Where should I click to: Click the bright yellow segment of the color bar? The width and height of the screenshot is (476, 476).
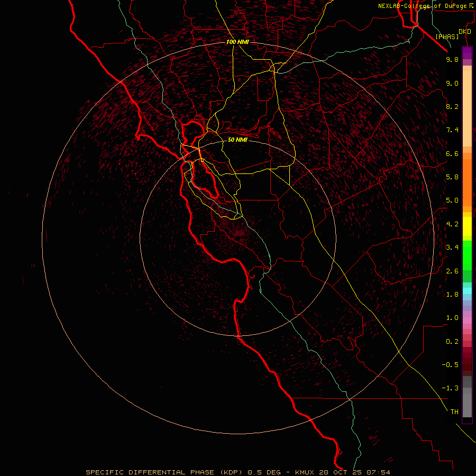click(467, 226)
